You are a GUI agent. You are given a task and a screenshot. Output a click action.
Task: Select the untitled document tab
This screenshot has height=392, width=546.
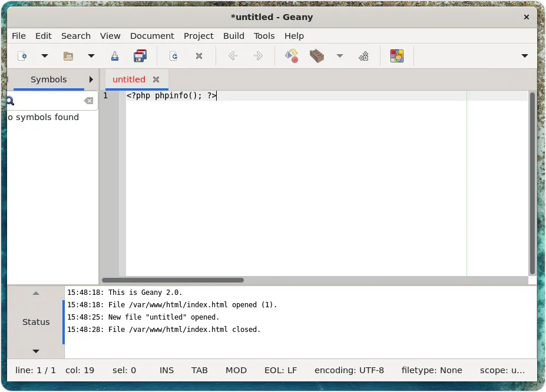[129, 79]
